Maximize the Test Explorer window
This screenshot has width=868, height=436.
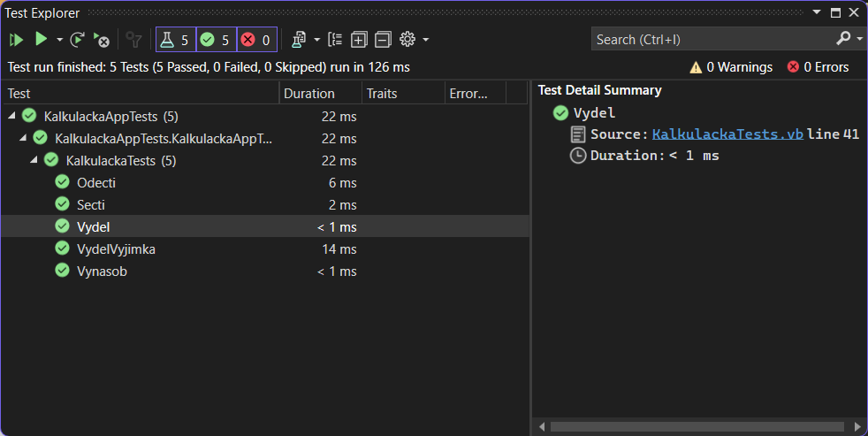pyautogui.click(x=836, y=12)
